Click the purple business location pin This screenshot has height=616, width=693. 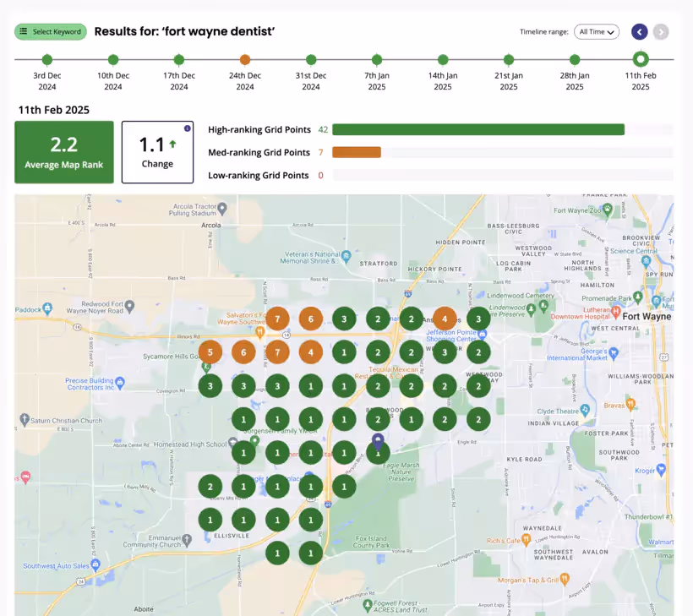point(378,441)
